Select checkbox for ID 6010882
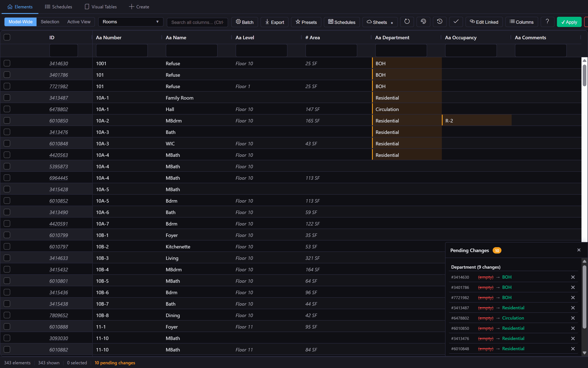588x368 pixels. pos(7,350)
